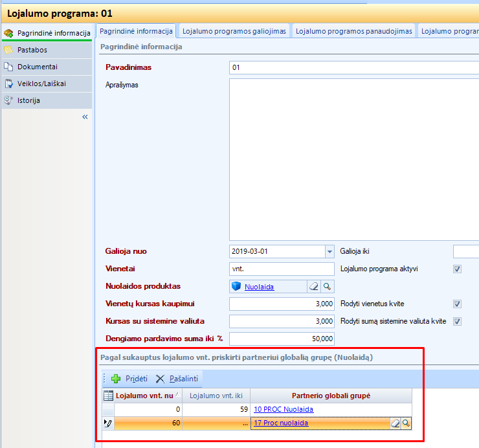The height and width of the screenshot is (448, 479).
Task: Sort by Lojalumo vnt. nuo column
Action: (x=144, y=396)
